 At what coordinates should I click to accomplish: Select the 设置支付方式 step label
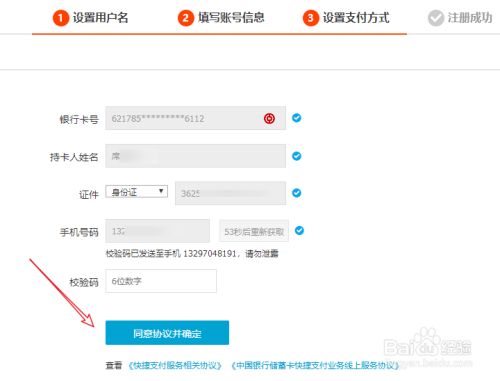[x=356, y=18]
